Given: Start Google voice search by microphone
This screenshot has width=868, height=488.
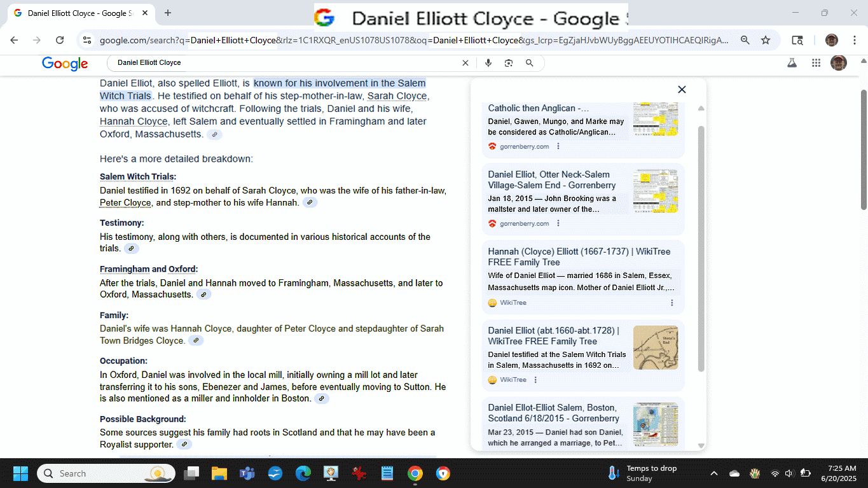Looking at the screenshot, I should pos(488,63).
